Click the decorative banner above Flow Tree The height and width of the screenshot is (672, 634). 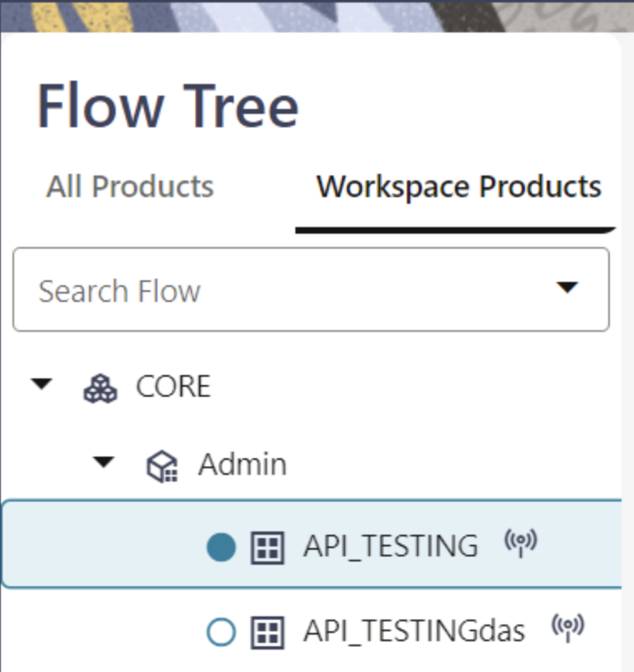tap(316, 15)
